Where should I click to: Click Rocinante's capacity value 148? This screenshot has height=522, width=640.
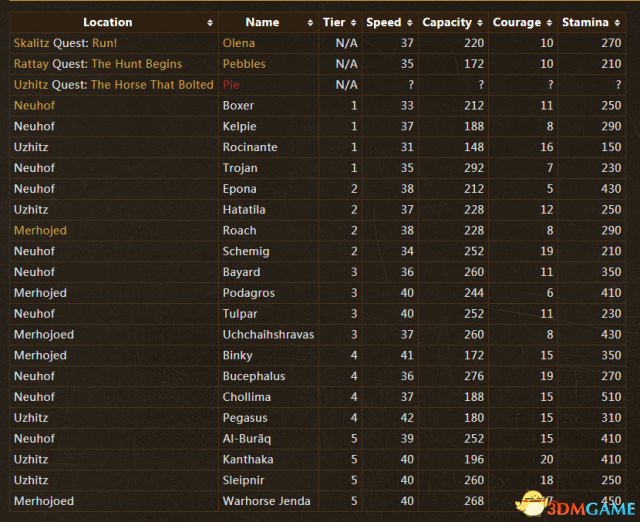click(x=474, y=147)
